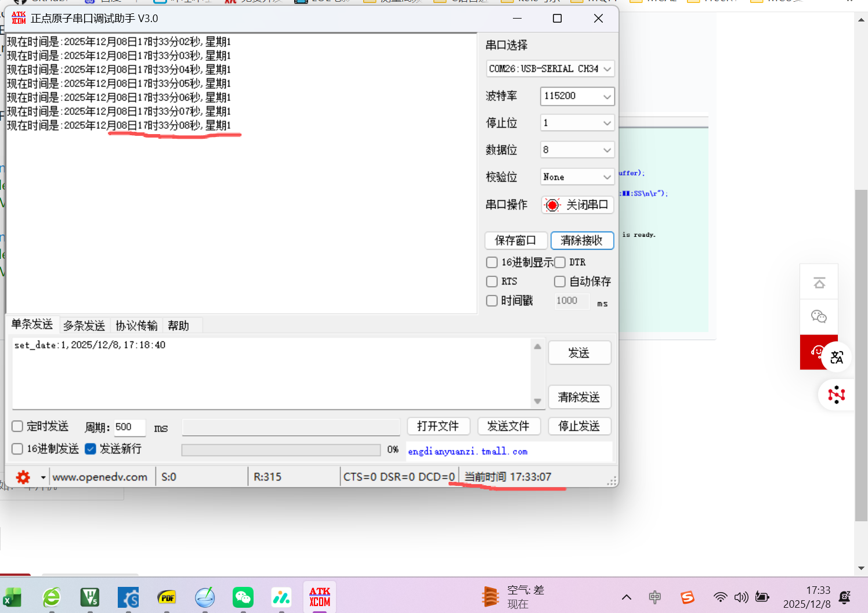Uncheck the 发送新行 checkbox

pos(91,449)
